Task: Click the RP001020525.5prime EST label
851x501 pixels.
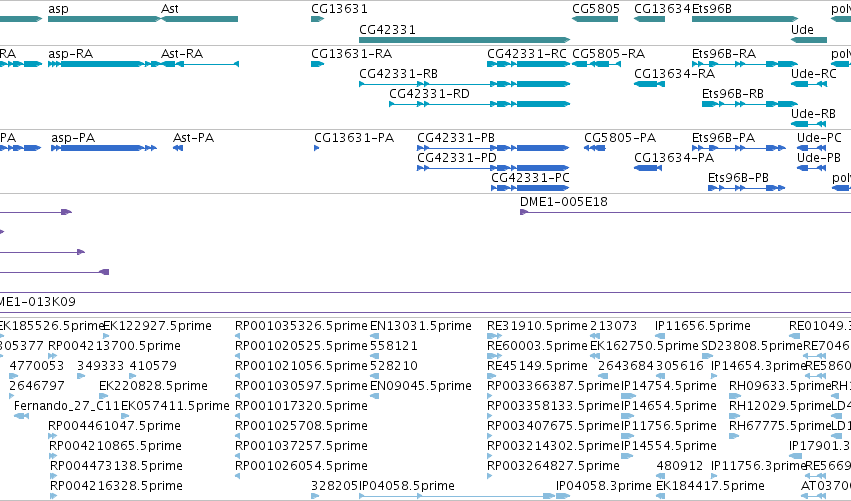Action: tap(301, 346)
